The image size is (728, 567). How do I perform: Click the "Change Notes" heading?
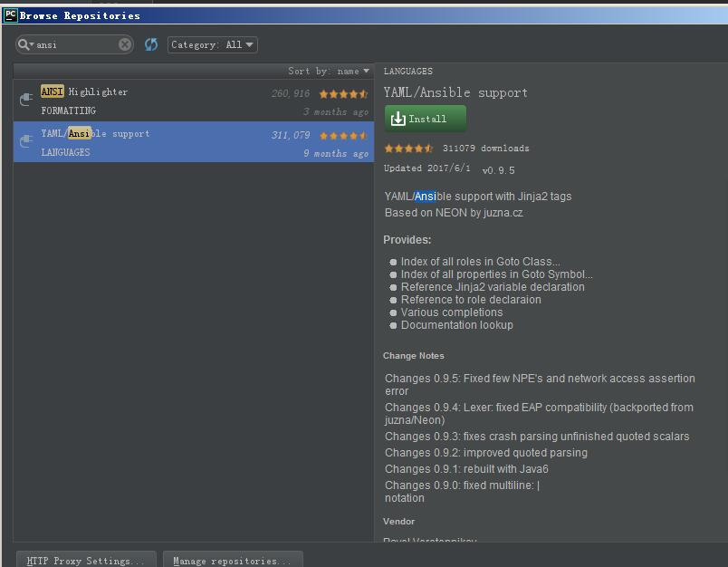pos(414,356)
